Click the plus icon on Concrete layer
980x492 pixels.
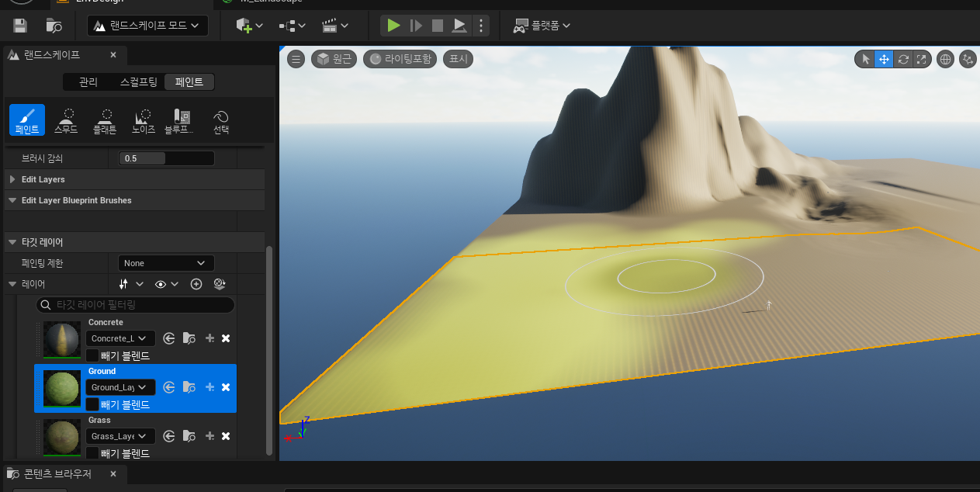tap(210, 338)
